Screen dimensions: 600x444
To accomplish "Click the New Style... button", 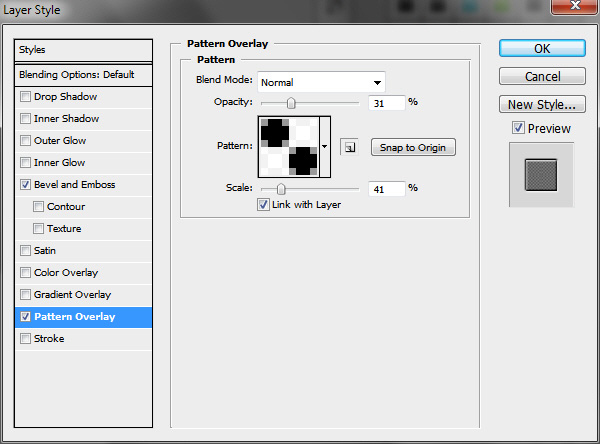I will click(x=542, y=104).
